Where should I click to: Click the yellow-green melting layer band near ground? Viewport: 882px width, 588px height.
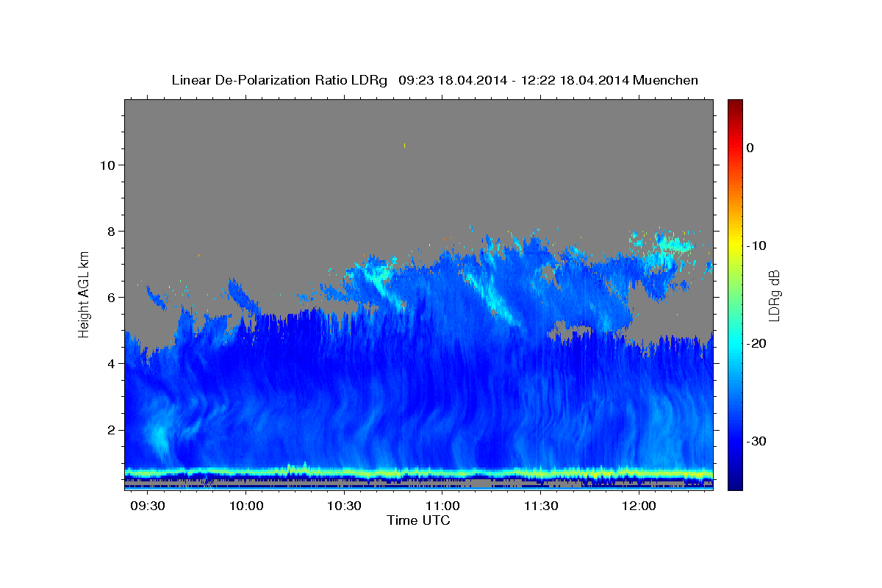[x=419, y=473]
